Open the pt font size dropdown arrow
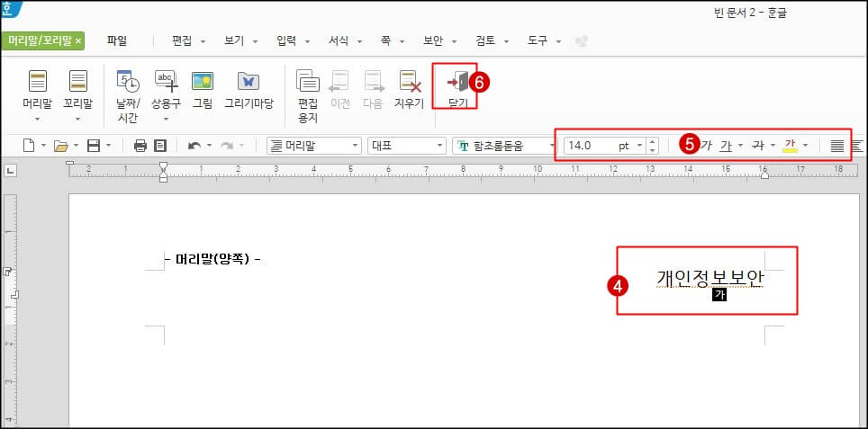The width and height of the screenshot is (868, 429). coord(639,146)
